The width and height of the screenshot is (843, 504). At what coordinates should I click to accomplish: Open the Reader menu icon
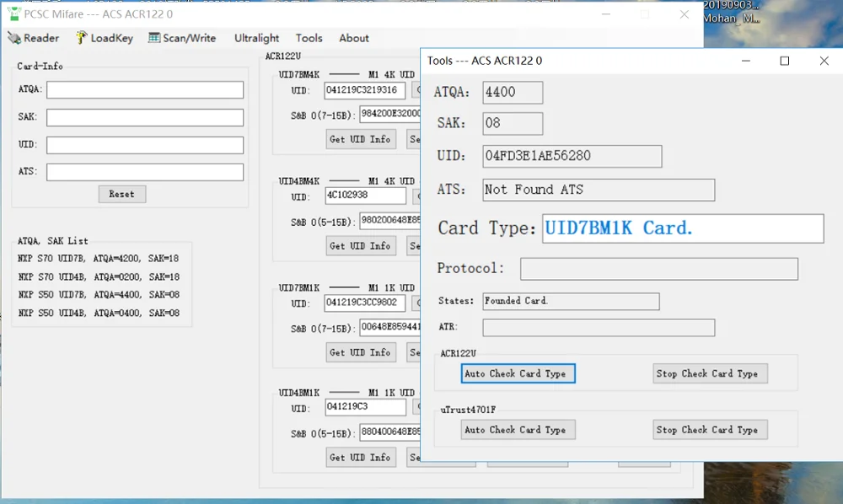coord(14,38)
